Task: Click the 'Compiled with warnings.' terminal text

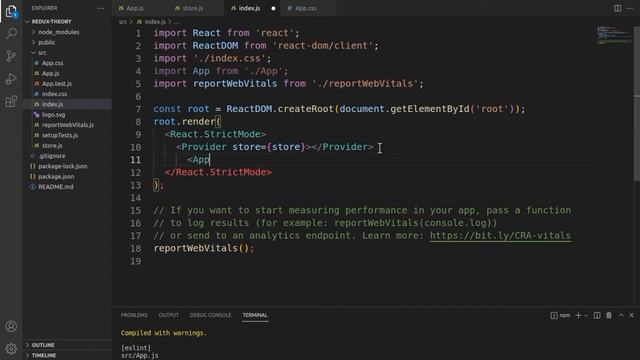Action: click(163, 333)
